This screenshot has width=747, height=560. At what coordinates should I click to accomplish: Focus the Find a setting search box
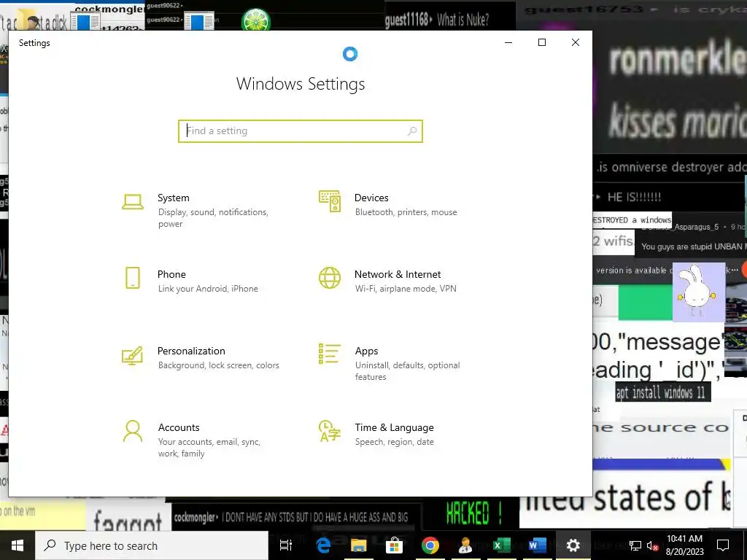coord(301,131)
